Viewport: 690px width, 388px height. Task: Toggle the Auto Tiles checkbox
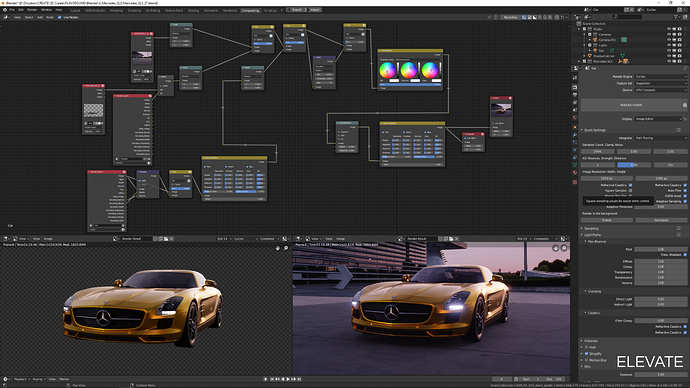click(685, 190)
